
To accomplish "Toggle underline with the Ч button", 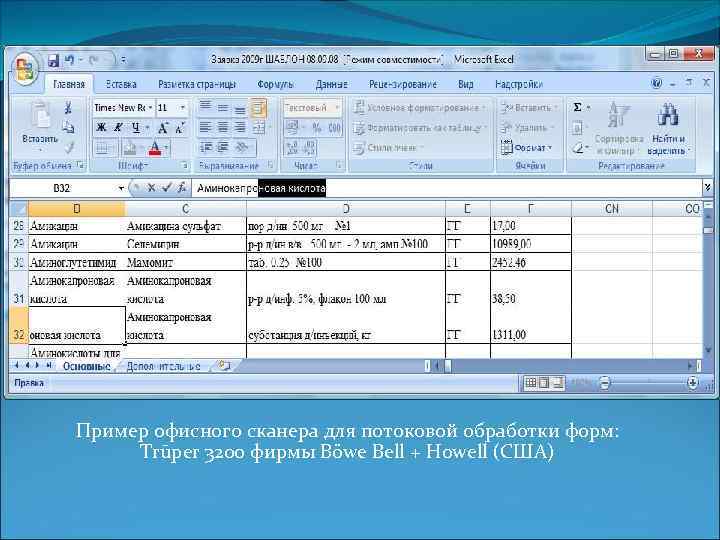I will point(136,127).
